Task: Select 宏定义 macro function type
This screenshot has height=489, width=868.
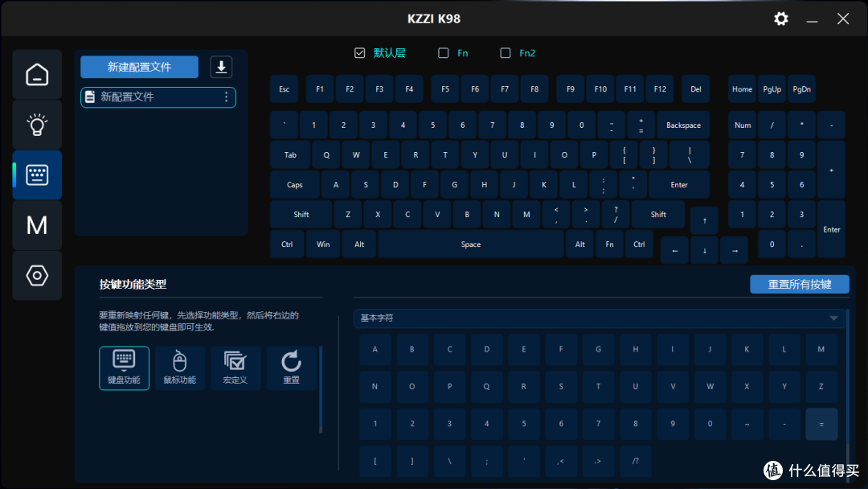Action: click(235, 368)
